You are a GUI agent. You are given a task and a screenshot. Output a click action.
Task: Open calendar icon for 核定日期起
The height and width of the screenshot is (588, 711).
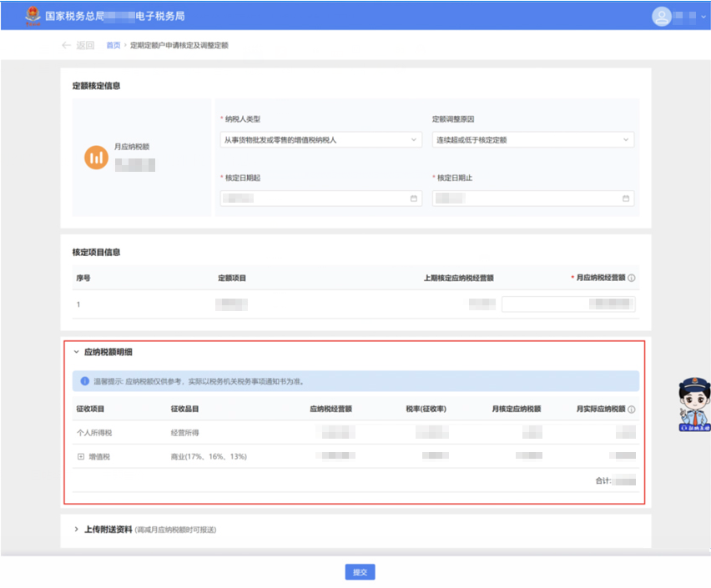(x=413, y=199)
